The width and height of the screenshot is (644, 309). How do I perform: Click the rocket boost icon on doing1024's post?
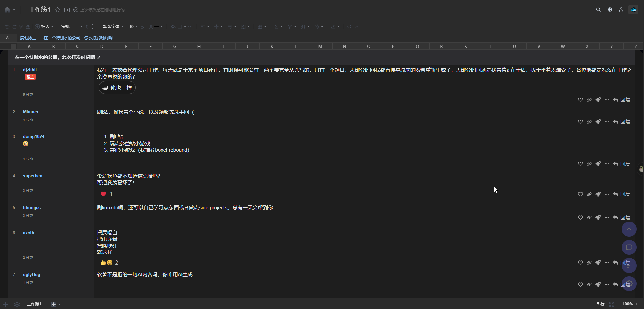(598, 164)
